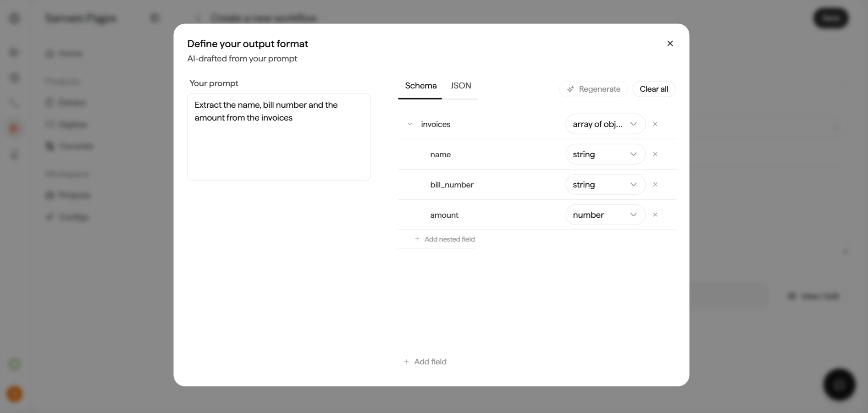Click the dark button at top right of background page
This screenshot has height=413, width=868.
[x=830, y=18]
